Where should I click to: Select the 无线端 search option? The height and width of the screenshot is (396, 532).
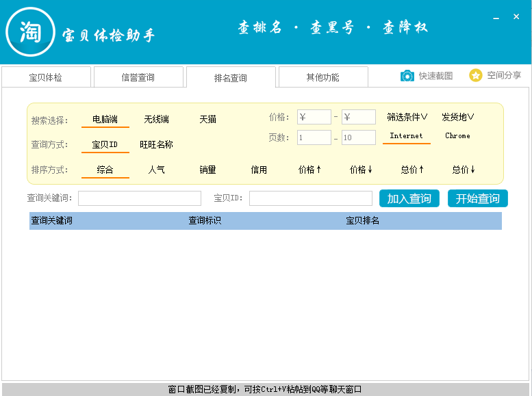[156, 120]
